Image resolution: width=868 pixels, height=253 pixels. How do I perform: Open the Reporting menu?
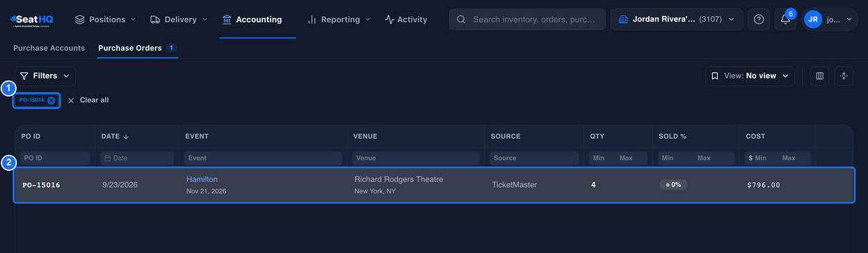[339, 19]
